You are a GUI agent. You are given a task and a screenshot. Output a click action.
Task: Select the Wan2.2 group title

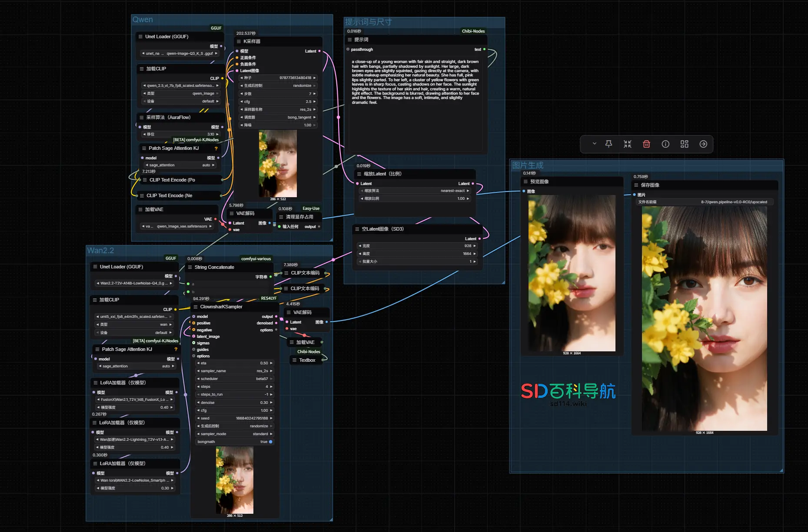tap(100, 251)
